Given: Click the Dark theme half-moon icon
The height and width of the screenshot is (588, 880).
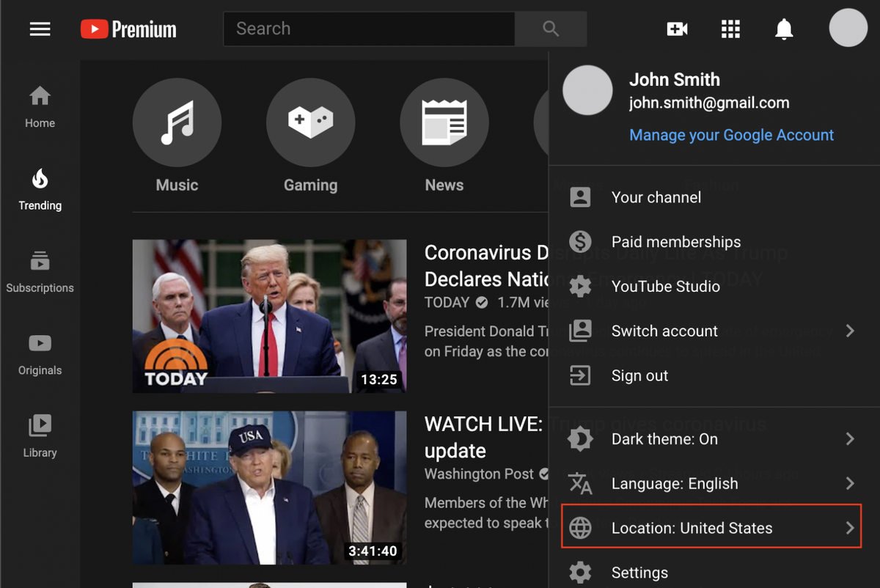Looking at the screenshot, I should (580, 439).
